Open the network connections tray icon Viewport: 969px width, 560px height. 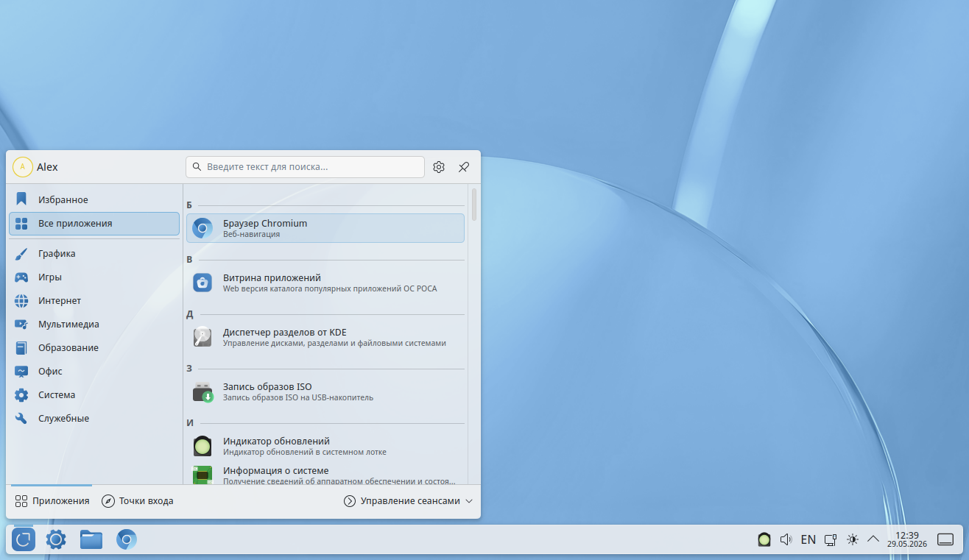(831, 539)
